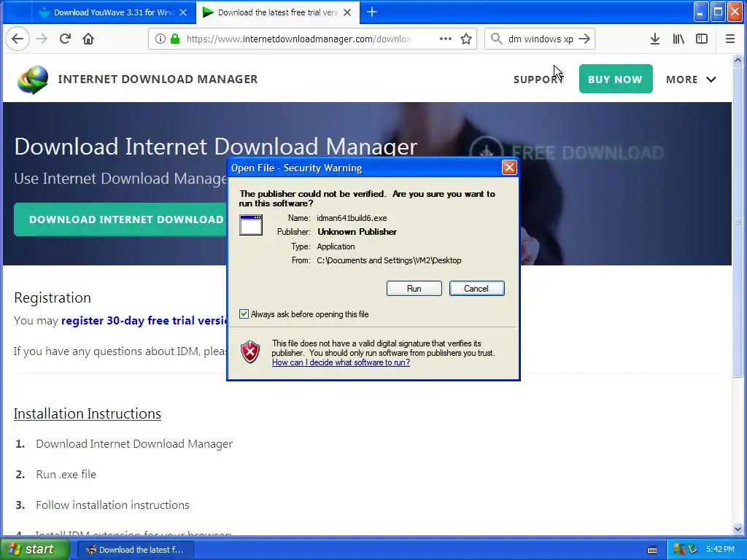Cancel the security warning
The image size is (747, 560).
[x=476, y=289]
